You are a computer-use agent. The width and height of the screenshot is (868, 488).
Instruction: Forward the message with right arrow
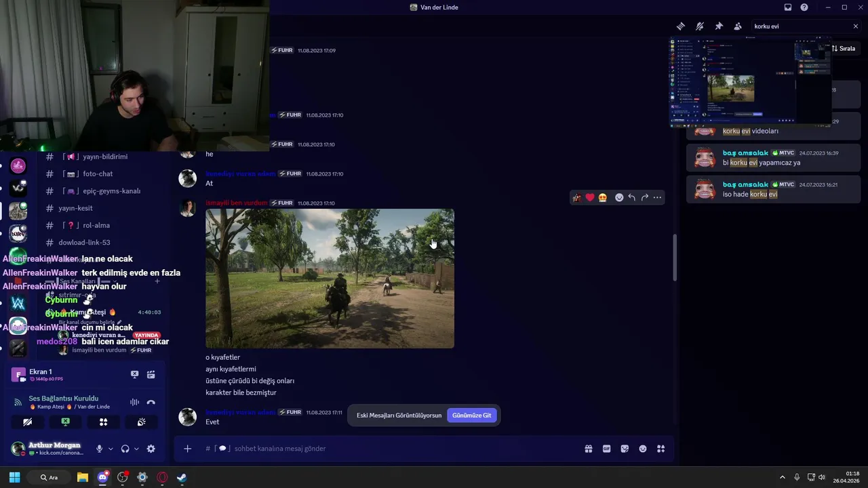645,197
